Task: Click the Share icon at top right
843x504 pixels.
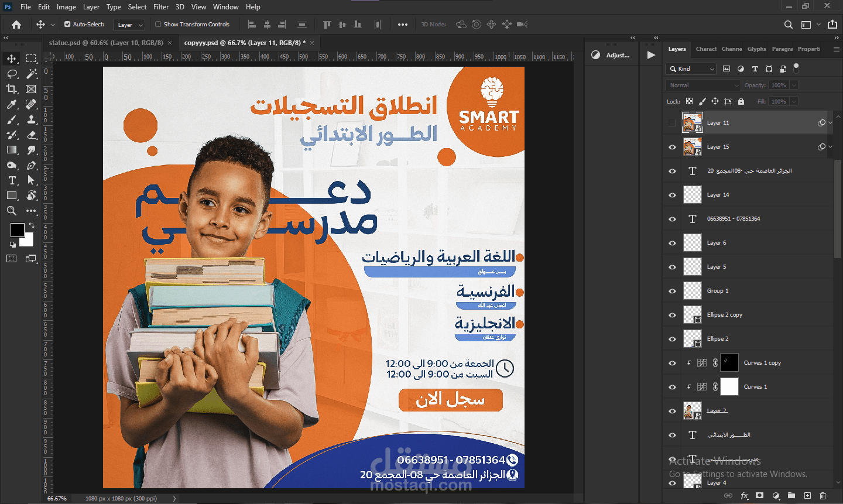Action: pyautogui.click(x=832, y=25)
